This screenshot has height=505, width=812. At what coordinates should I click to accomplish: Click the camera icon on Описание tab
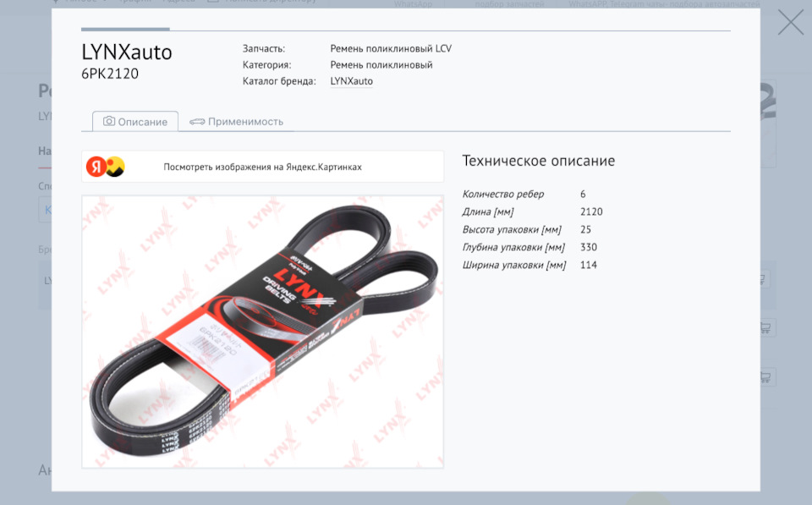click(x=109, y=121)
